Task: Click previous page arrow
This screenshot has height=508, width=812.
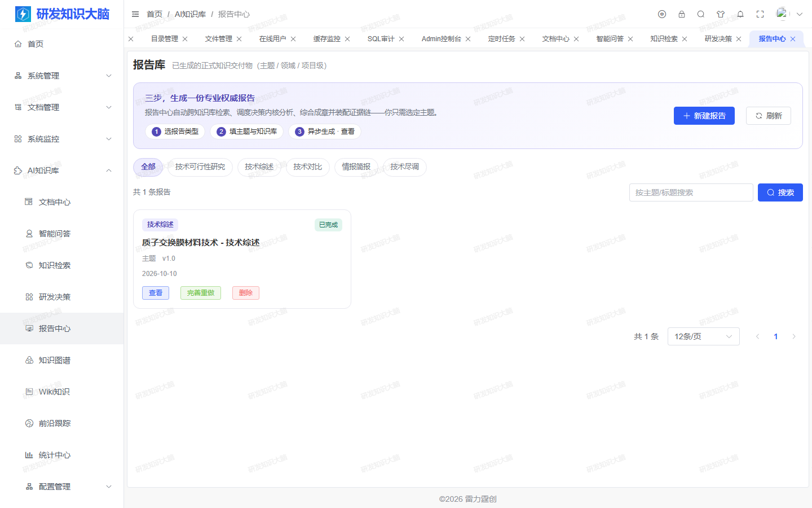Action: pyautogui.click(x=757, y=336)
